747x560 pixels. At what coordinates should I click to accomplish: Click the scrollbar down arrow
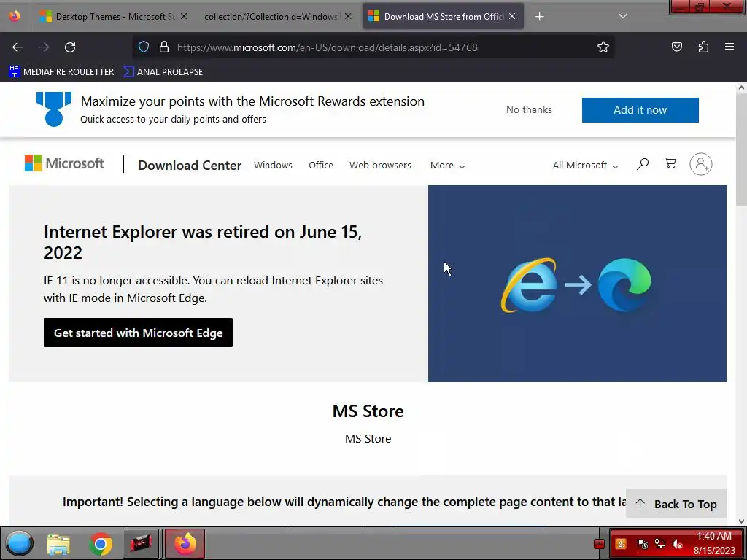coord(741,521)
